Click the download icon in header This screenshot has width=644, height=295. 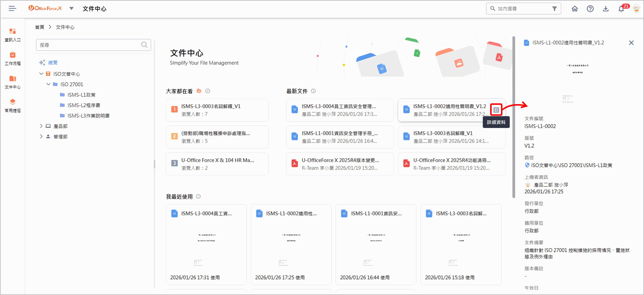605,9
